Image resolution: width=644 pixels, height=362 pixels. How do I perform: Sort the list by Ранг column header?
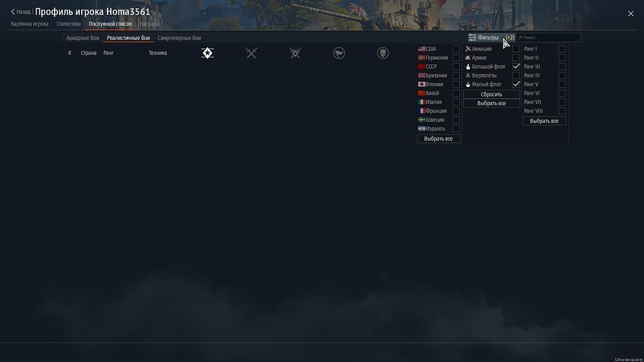point(108,53)
